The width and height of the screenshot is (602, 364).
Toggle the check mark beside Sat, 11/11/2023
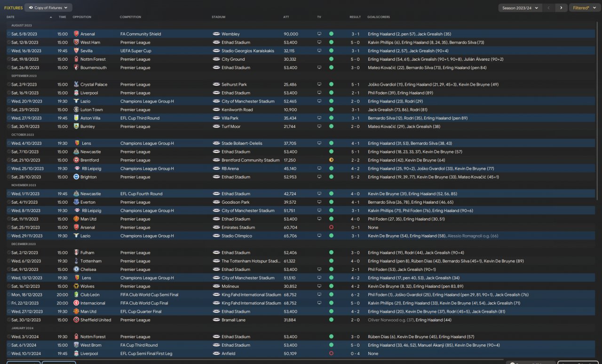point(8,219)
